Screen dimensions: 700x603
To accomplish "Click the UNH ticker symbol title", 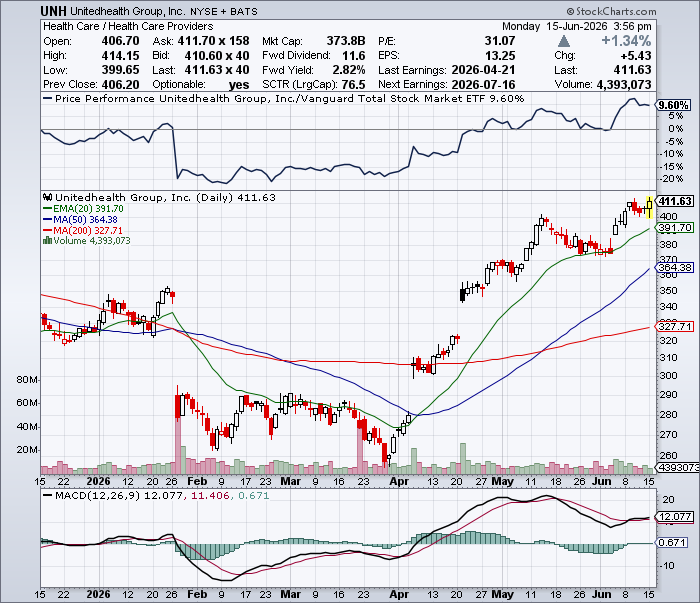I will click(53, 11).
